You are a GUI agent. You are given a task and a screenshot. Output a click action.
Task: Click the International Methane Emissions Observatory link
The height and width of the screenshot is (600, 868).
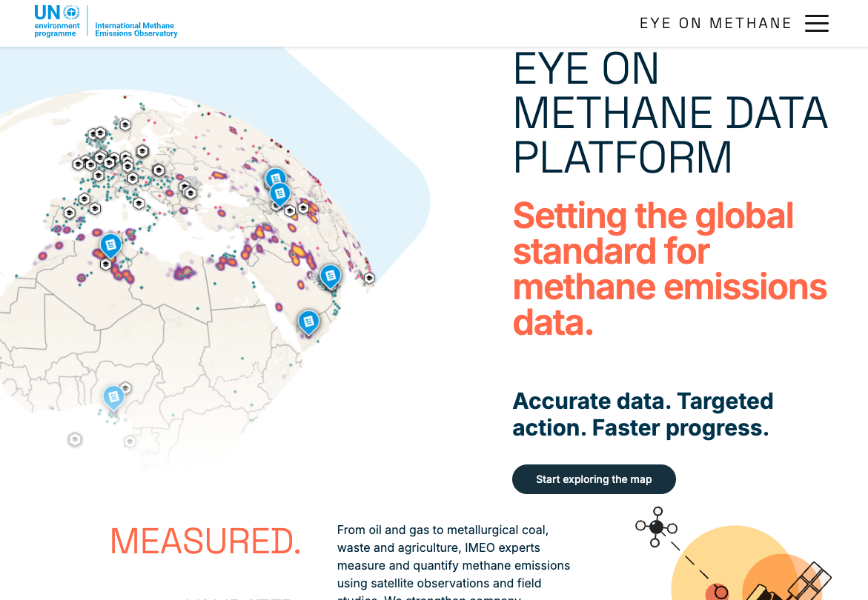click(136, 30)
